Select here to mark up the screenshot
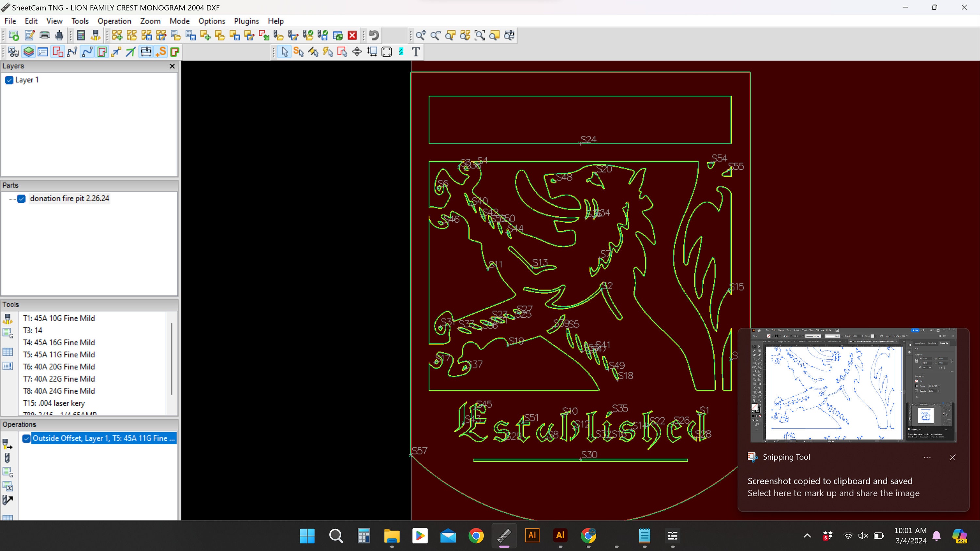980x551 pixels. pos(833,493)
